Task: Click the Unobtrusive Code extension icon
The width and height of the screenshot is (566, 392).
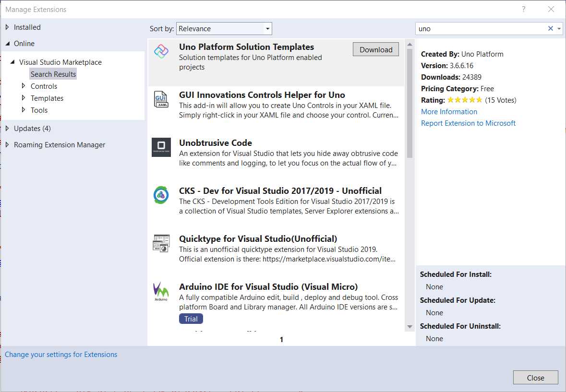Action: [x=161, y=146]
